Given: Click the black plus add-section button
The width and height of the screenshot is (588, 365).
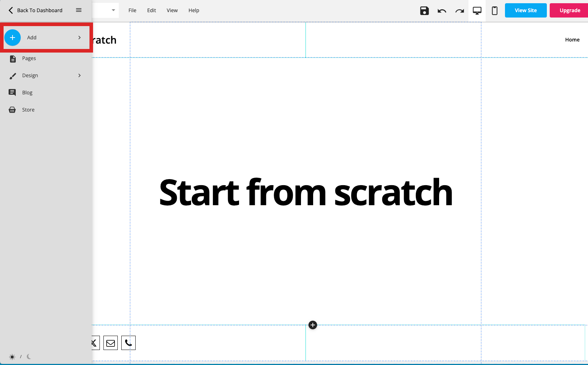Looking at the screenshot, I should (x=313, y=325).
